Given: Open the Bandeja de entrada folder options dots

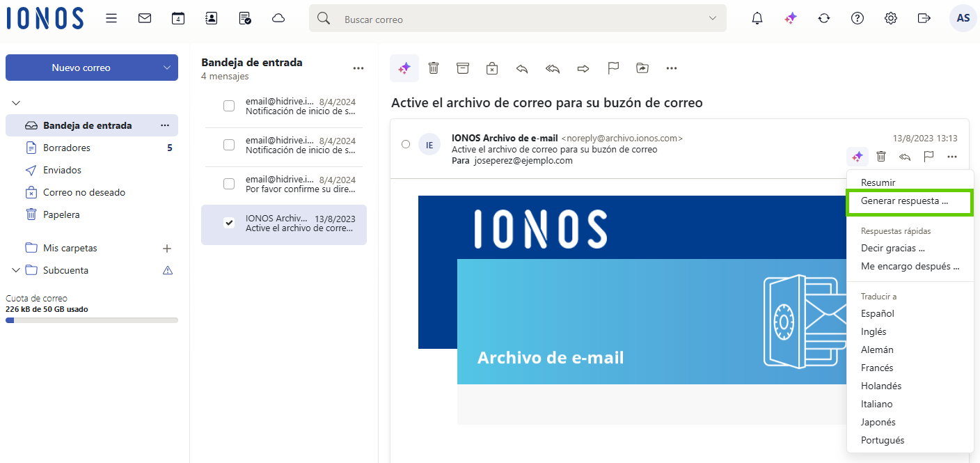Looking at the screenshot, I should coord(165,125).
